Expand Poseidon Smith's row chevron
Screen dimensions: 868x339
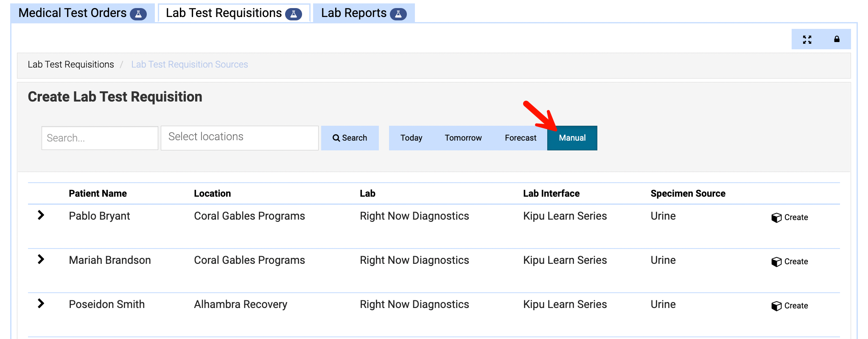coord(41,303)
